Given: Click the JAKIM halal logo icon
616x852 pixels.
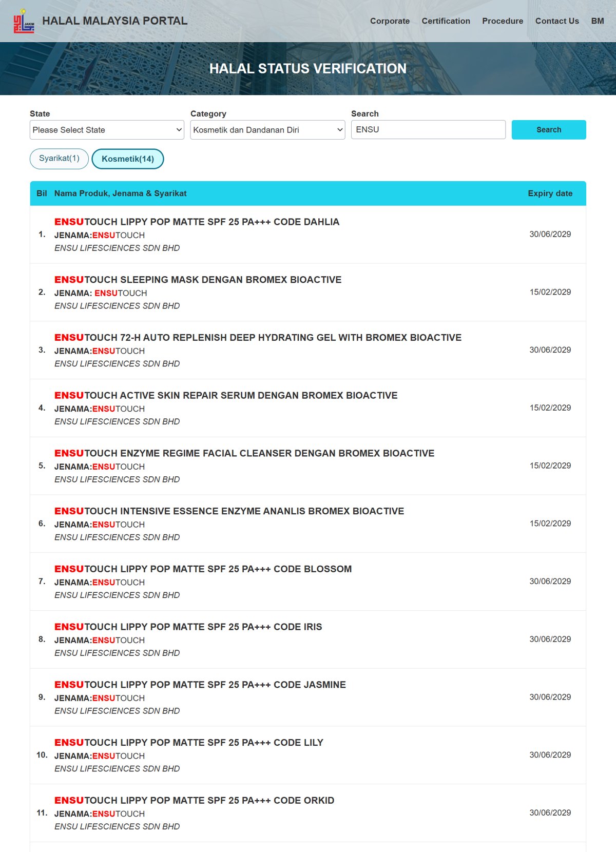Looking at the screenshot, I should coord(24,21).
